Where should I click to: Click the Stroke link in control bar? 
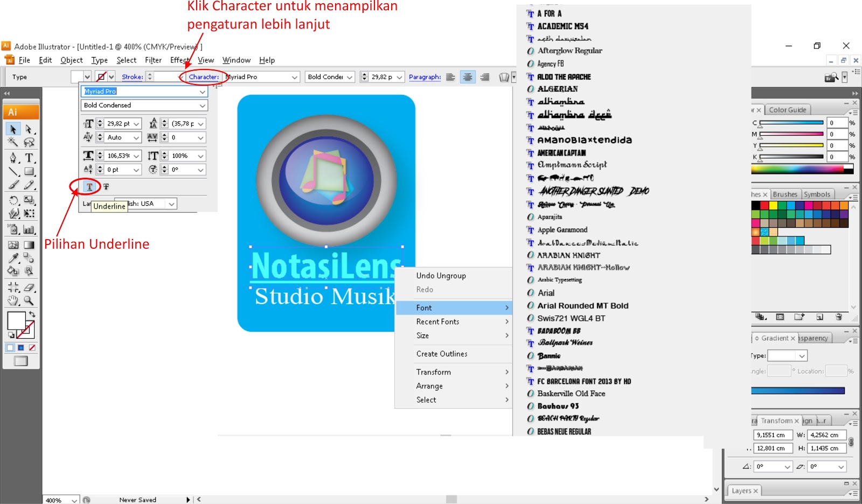click(133, 77)
